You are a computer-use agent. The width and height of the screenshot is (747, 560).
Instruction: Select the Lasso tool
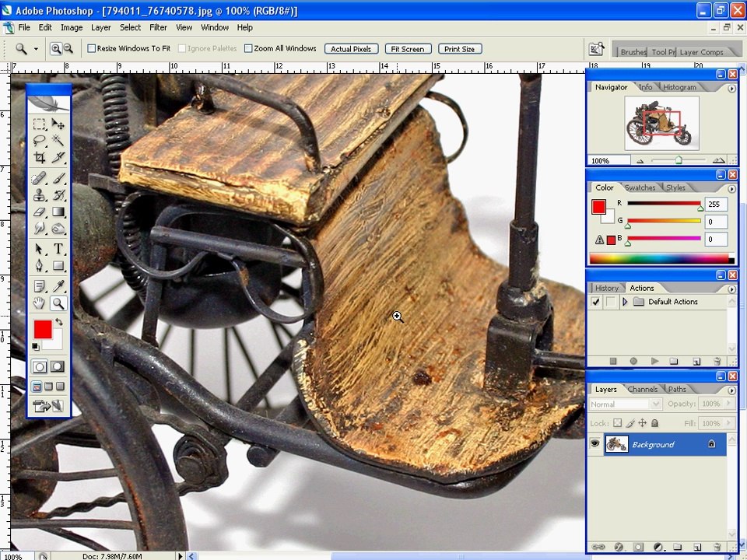(40, 141)
